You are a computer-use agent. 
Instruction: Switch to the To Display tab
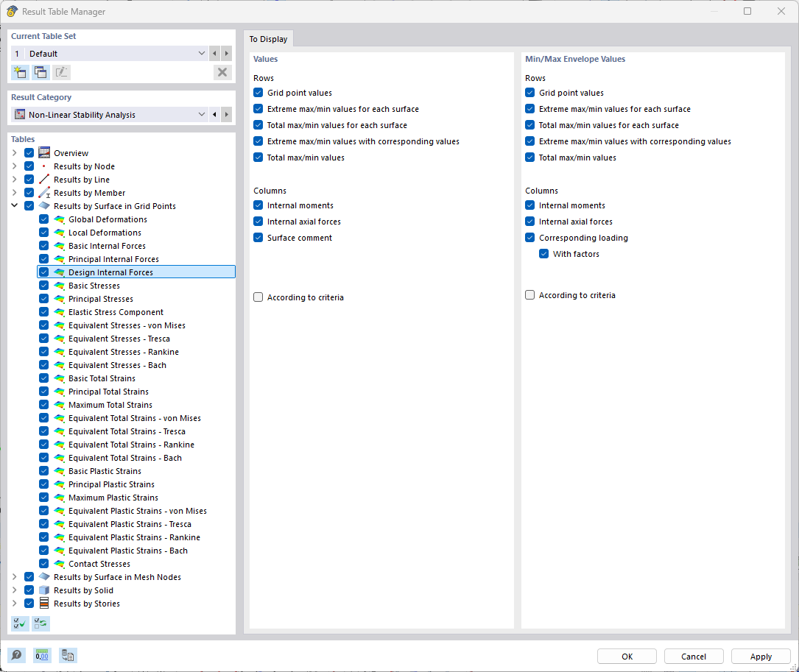click(x=268, y=39)
